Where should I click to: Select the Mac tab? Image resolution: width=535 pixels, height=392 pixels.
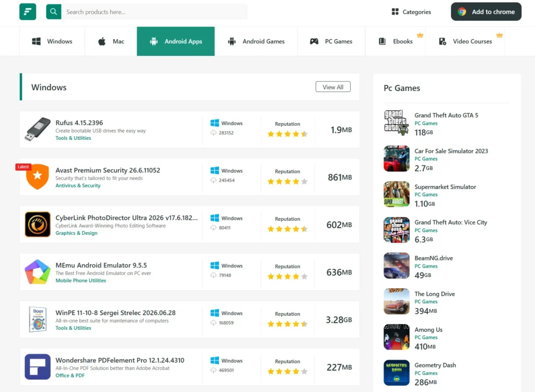coord(111,41)
